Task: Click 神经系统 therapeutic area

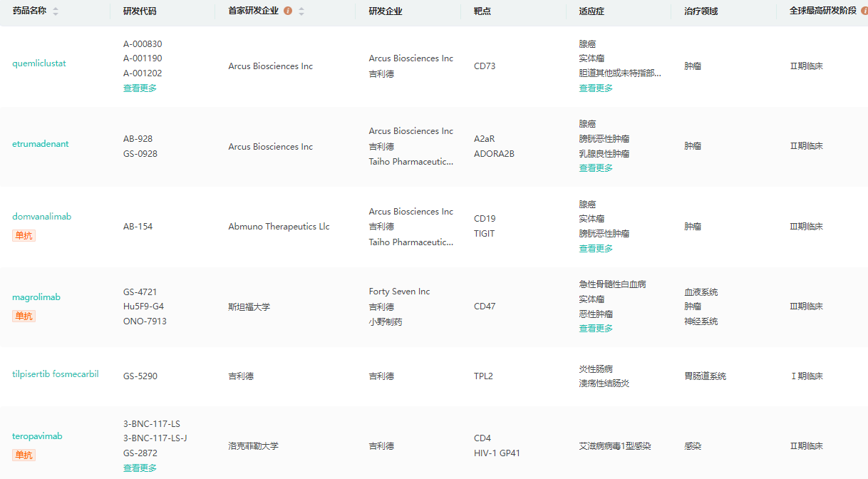Action: (x=701, y=321)
